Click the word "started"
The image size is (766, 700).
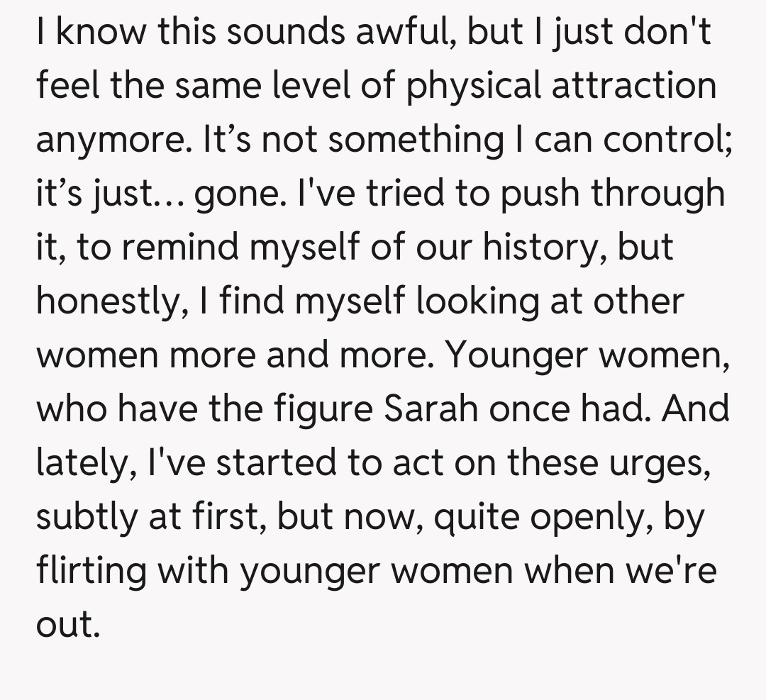click(x=274, y=462)
